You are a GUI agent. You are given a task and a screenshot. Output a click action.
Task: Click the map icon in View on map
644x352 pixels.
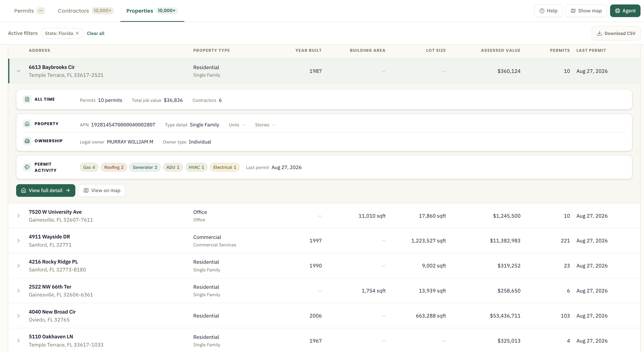click(86, 190)
